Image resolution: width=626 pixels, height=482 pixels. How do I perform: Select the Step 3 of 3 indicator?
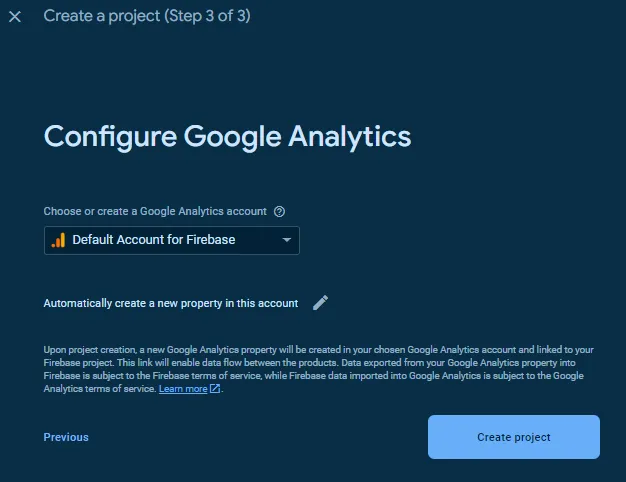[x=208, y=16]
